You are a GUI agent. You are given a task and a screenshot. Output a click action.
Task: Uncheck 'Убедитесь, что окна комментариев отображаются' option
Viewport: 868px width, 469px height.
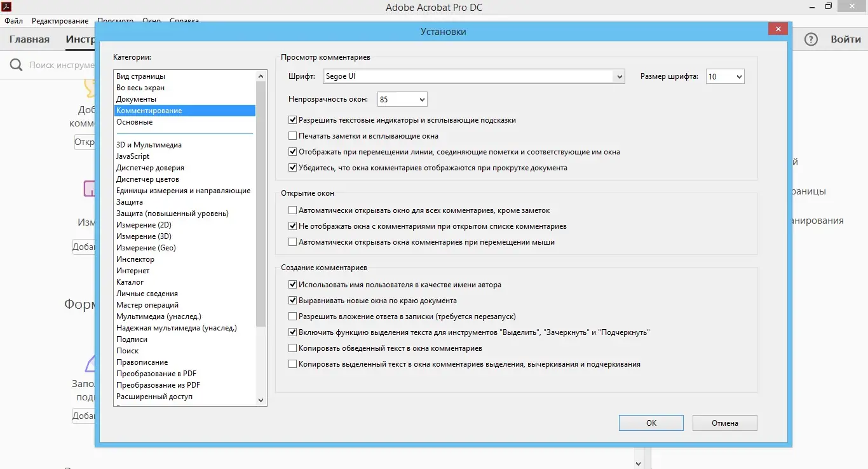tap(293, 168)
